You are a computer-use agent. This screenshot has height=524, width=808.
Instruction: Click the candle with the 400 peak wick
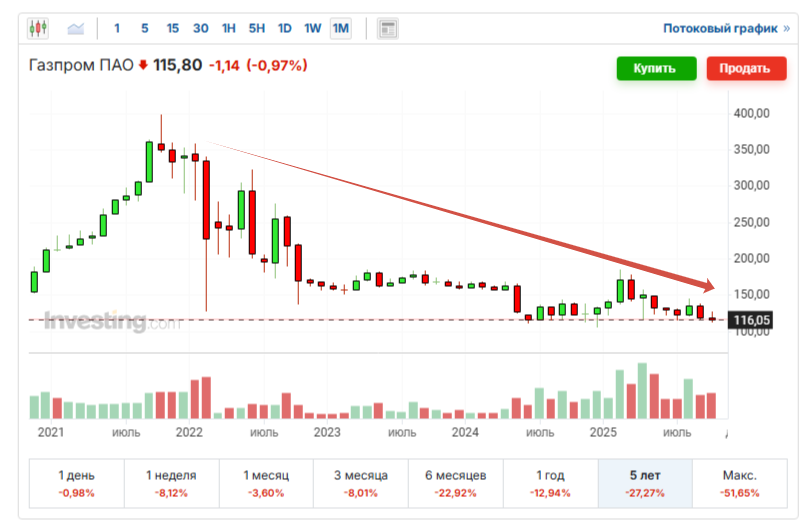tap(161, 147)
